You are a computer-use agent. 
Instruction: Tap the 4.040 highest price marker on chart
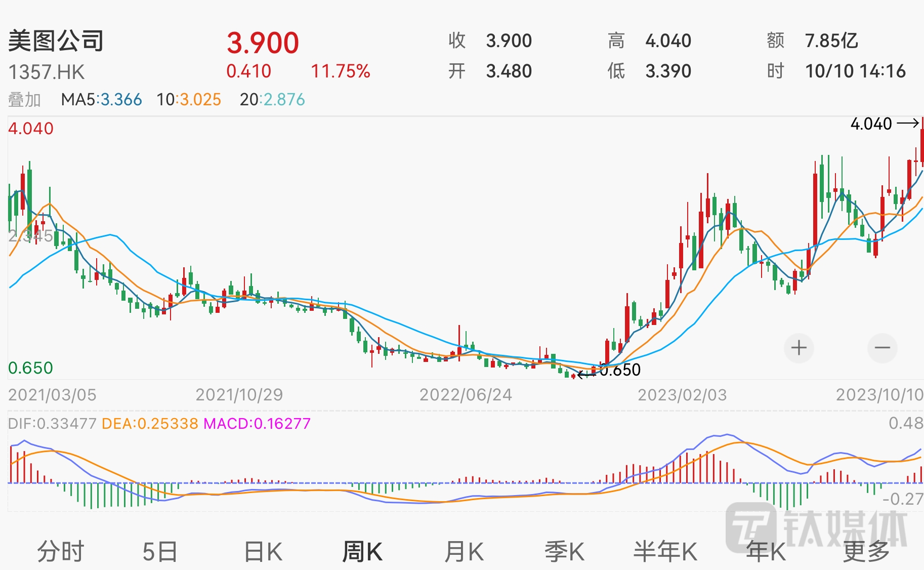(871, 124)
